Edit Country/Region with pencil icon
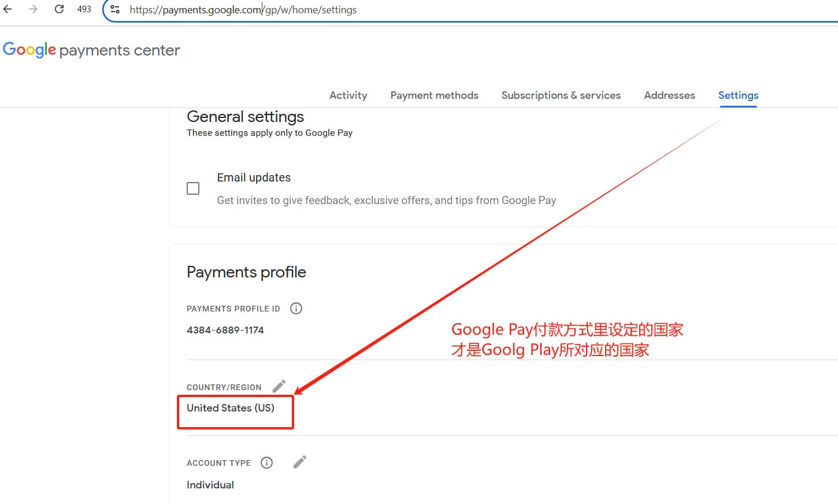This screenshot has height=504, width=838. (279, 386)
